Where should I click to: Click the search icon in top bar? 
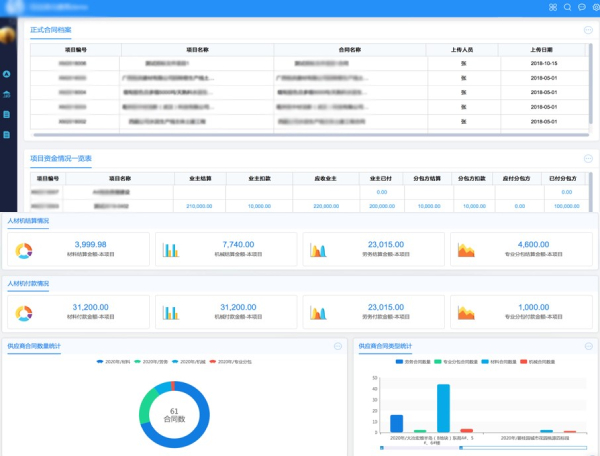567,7
